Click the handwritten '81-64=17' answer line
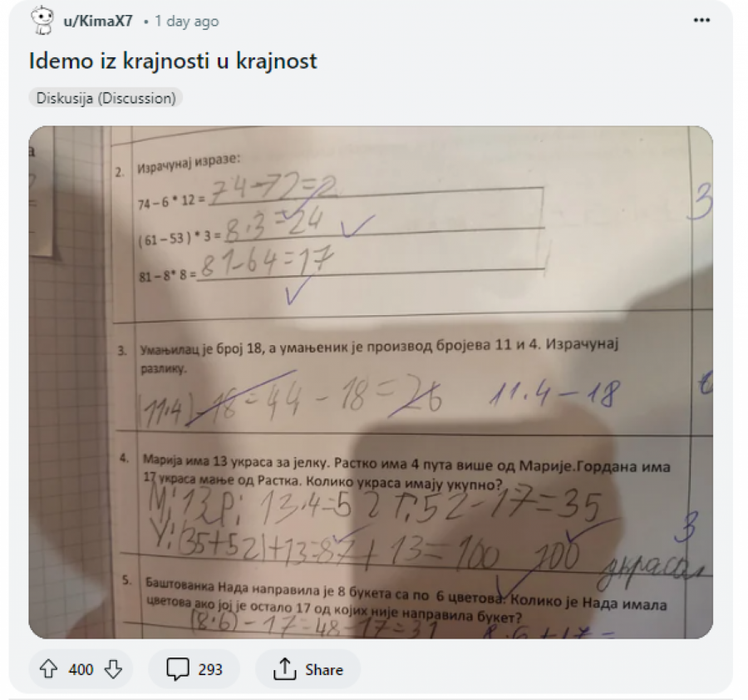Viewport: 748px width, 700px height. (266, 267)
